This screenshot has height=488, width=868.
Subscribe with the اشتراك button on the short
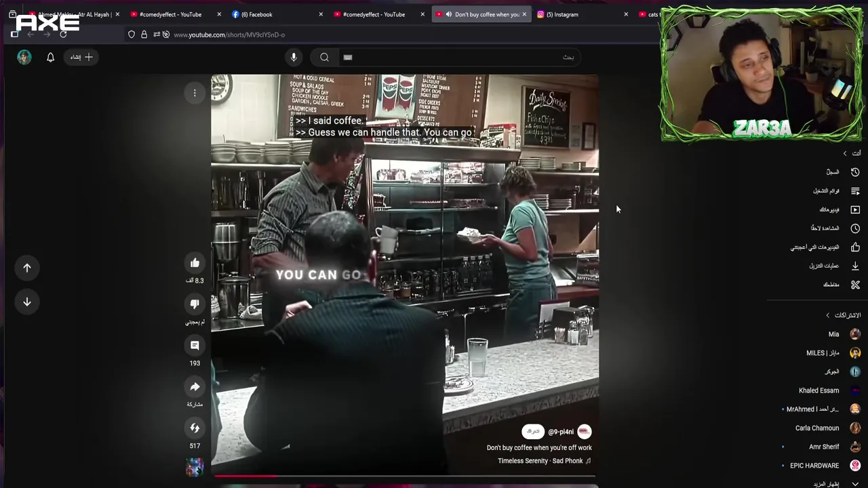pyautogui.click(x=533, y=432)
